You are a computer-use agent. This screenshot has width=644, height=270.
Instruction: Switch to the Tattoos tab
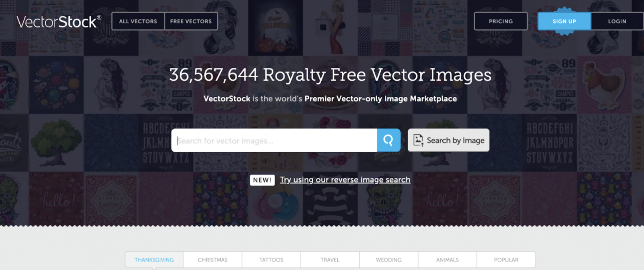(271, 260)
